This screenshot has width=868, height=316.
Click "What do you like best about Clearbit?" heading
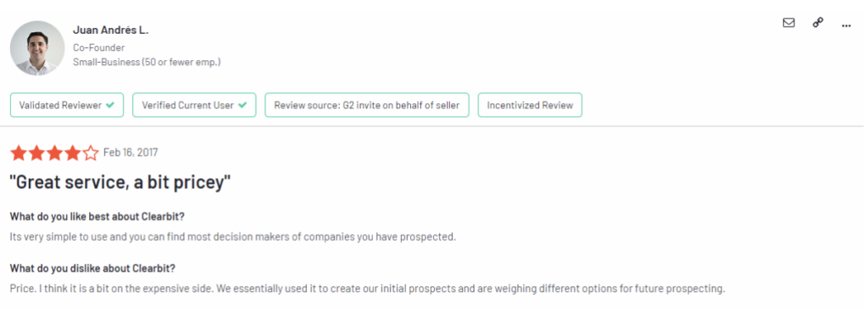click(x=97, y=216)
